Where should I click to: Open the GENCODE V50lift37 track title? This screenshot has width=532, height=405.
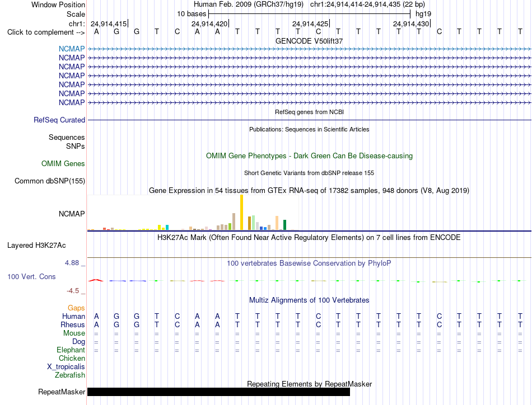coord(309,41)
